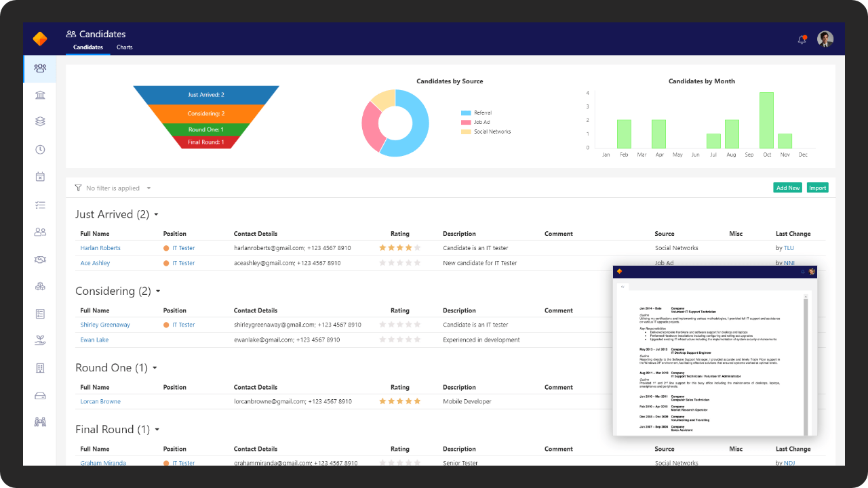Switch to the Charts tab
The height and width of the screenshot is (488, 868).
[x=124, y=47]
